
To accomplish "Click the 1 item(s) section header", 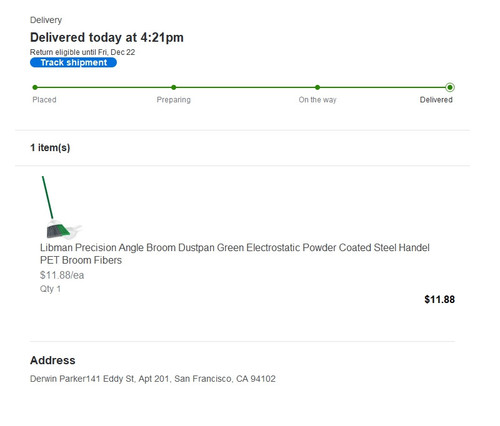I will tap(50, 147).
